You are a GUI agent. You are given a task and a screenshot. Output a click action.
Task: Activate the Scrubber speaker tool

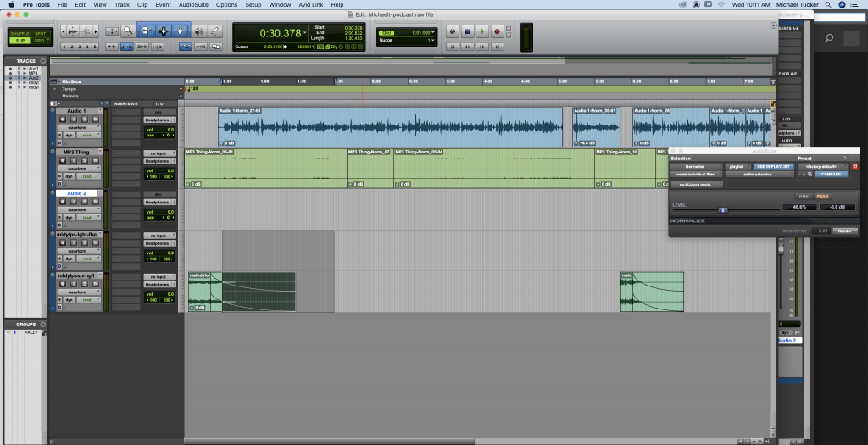point(198,31)
